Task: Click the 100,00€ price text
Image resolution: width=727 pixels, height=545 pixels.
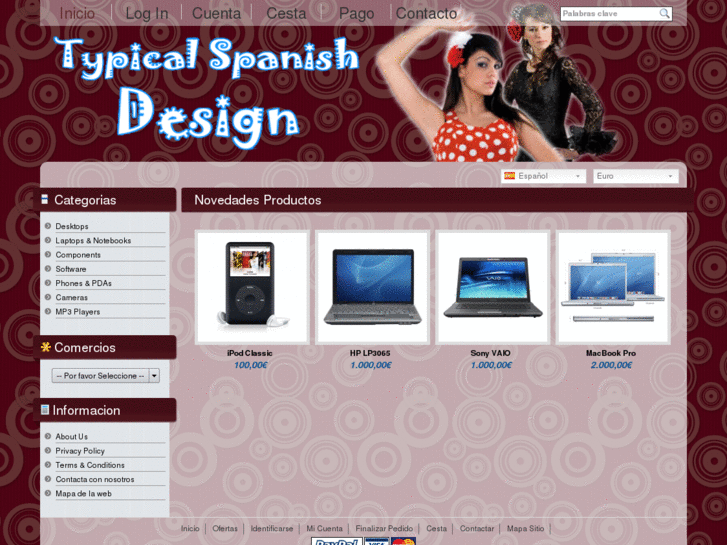Action: point(250,365)
